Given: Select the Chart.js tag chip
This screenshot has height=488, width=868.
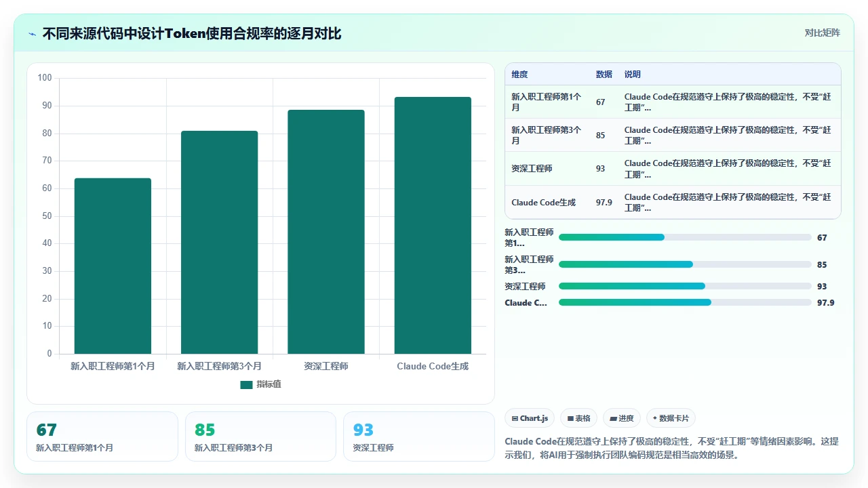Looking at the screenshot, I should (x=530, y=418).
